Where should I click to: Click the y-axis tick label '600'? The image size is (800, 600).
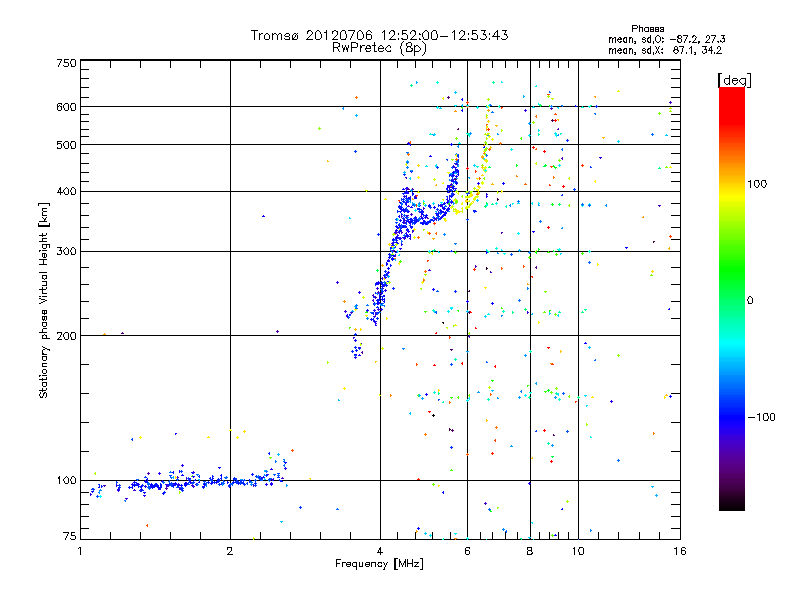pyautogui.click(x=66, y=107)
